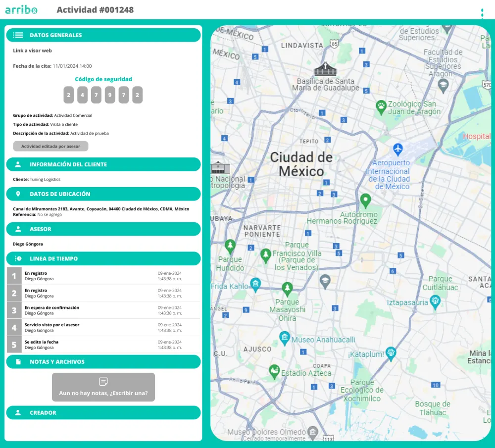Click the Museo Anahuacalli marker
Screen dimensions: 495x448
click(285, 339)
